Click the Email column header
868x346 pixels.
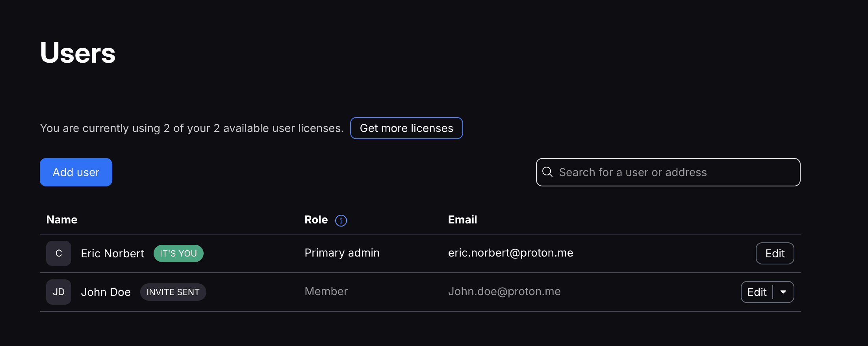(462, 220)
